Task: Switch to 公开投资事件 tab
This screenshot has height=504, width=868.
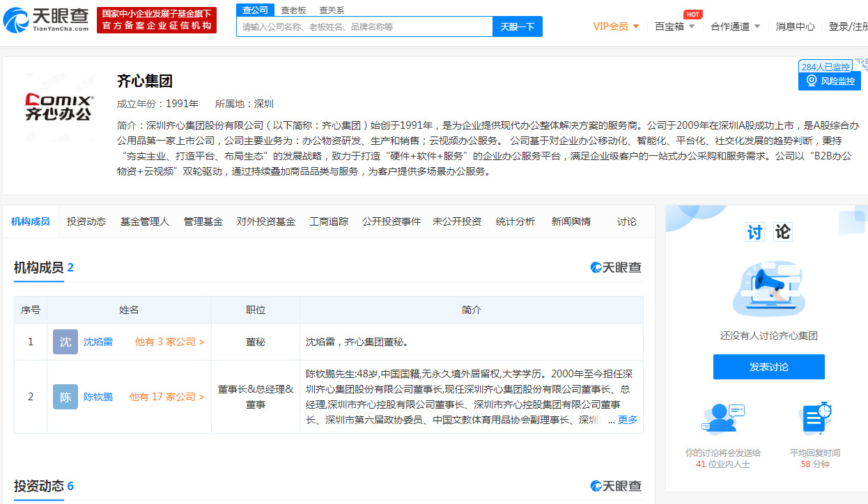Action: [x=392, y=221]
